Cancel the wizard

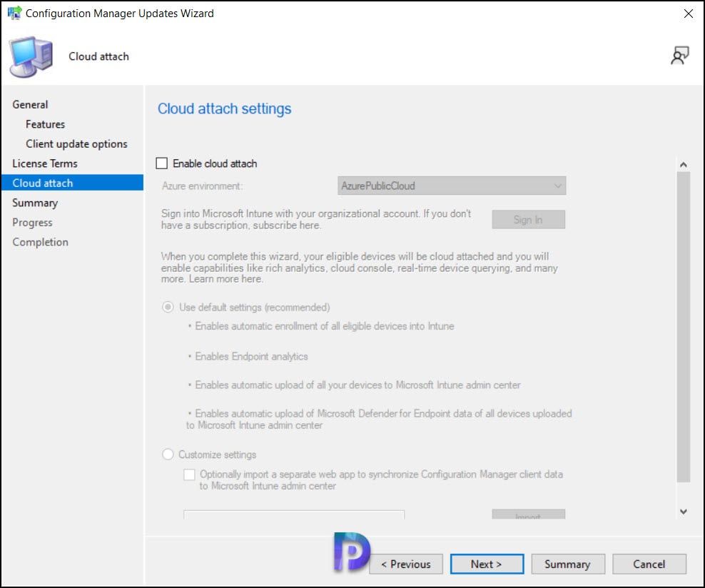(x=649, y=564)
